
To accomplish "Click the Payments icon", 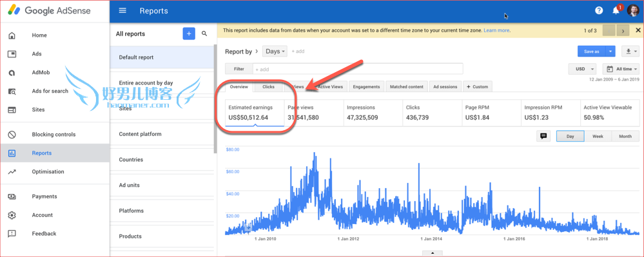I will click(12, 196).
